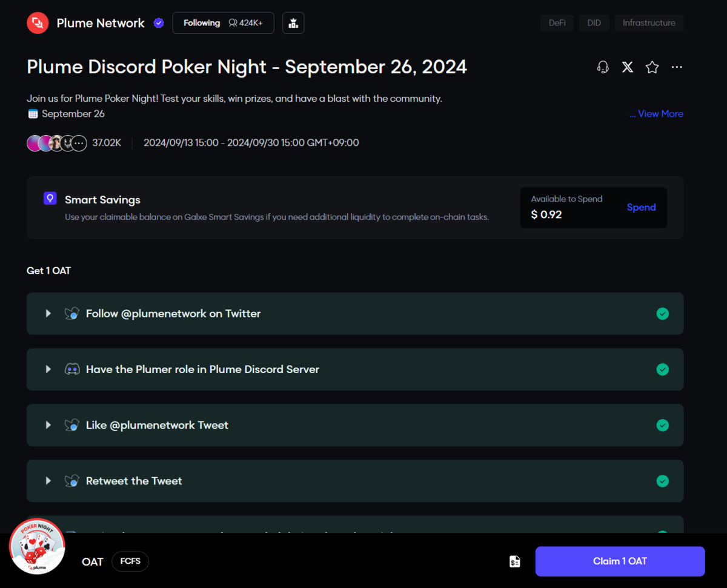Click the Plume Network red logo
This screenshot has width=727, height=588.
(38, 23)
